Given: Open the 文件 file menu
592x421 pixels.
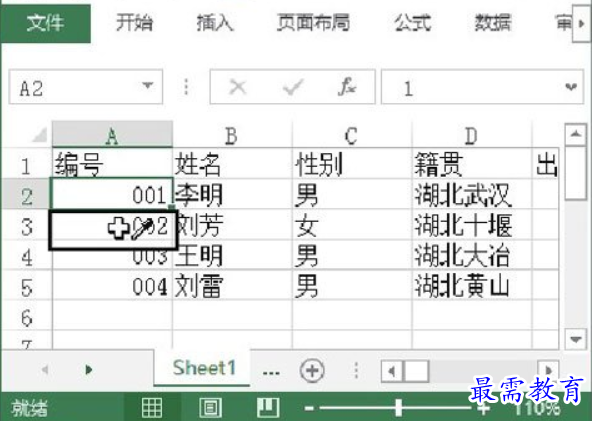Looking at the screenshot, I should (45, 23).
